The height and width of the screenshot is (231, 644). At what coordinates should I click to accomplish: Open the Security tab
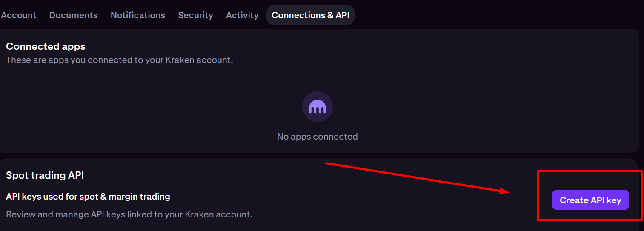(195, 15)
